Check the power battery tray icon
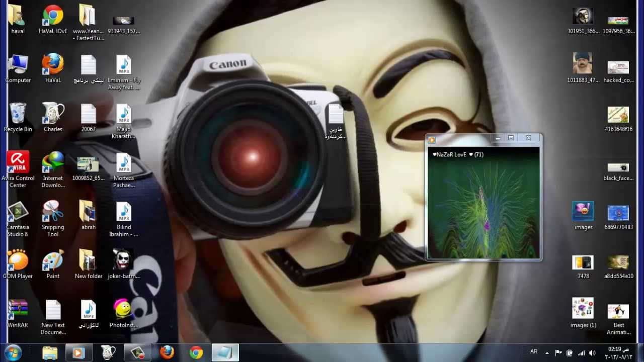The image size is (644, 362). (570, 353)
